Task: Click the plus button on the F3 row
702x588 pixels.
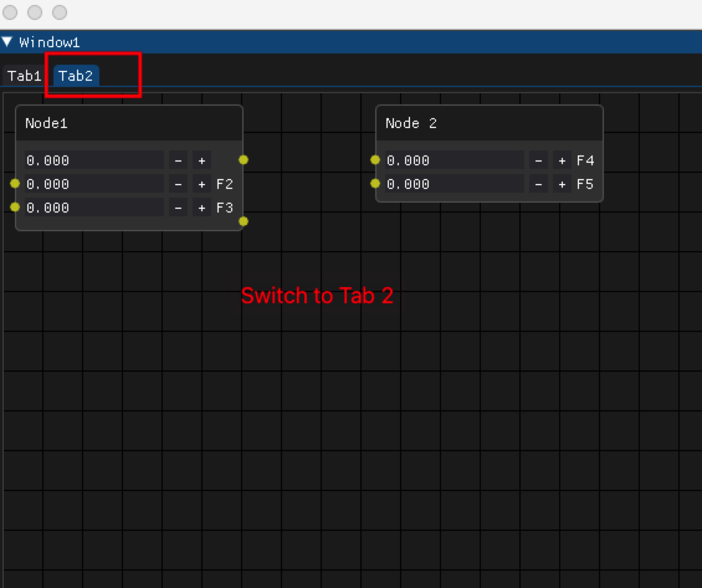Action: 201,207
